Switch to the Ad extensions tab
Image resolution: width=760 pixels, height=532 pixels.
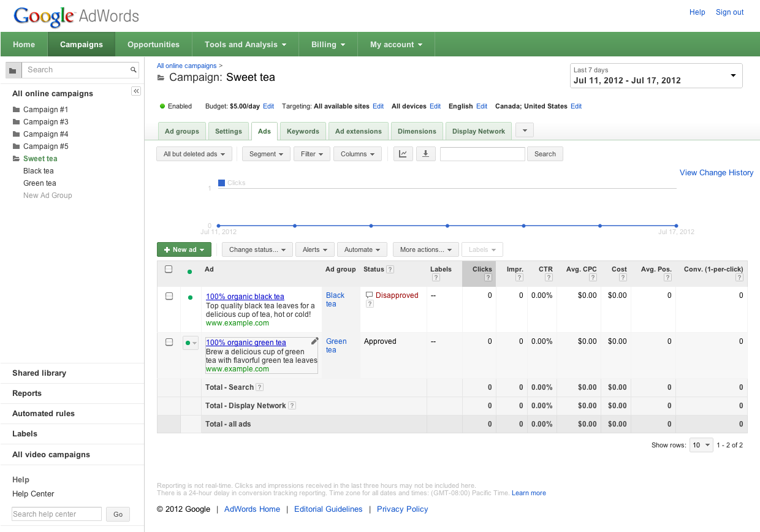click(359, 131)
